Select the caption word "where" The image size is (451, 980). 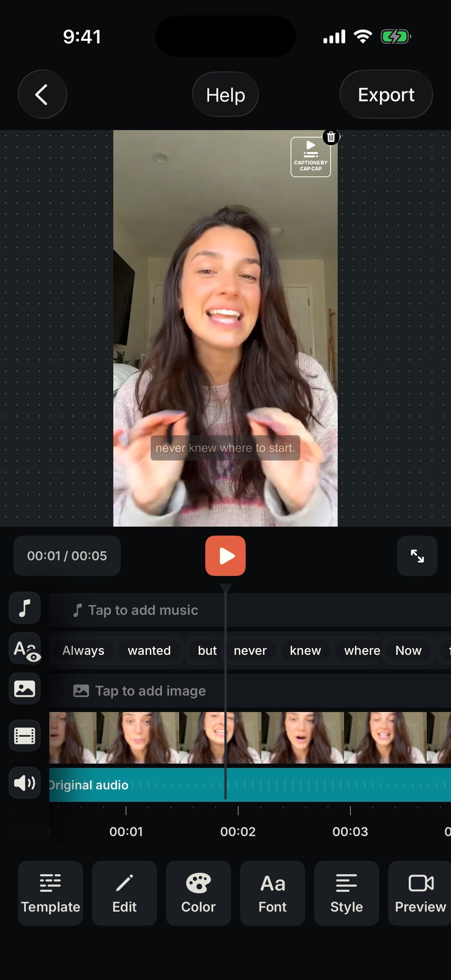[x=362, y=651]
